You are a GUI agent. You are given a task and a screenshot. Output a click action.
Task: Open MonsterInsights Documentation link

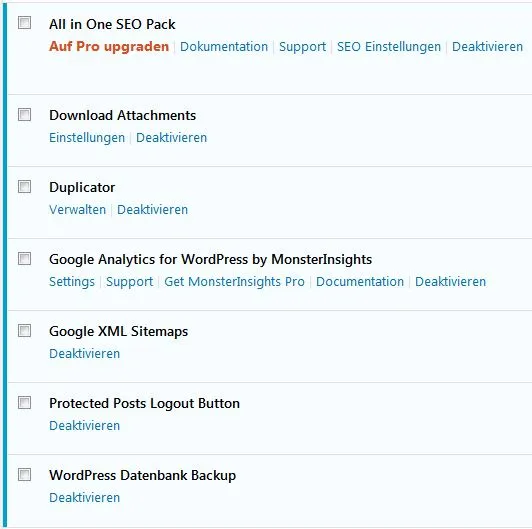360,282
